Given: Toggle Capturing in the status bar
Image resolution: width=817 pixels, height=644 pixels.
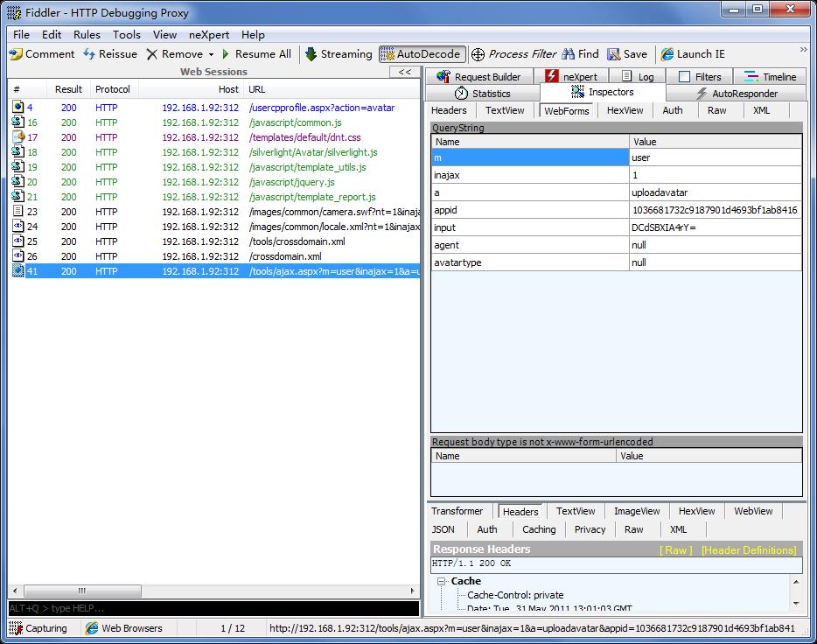Looking at the screenshot, I should tap(38, 628).
